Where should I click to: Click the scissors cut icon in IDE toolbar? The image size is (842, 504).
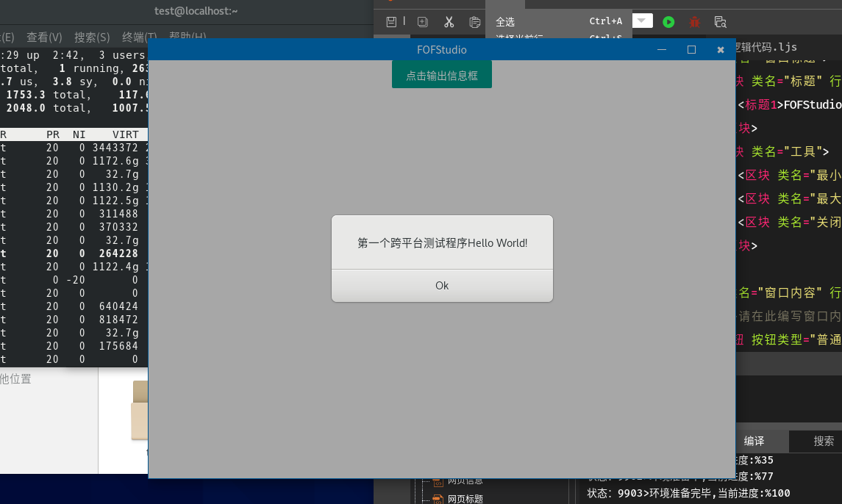click(x=449, y=22)
